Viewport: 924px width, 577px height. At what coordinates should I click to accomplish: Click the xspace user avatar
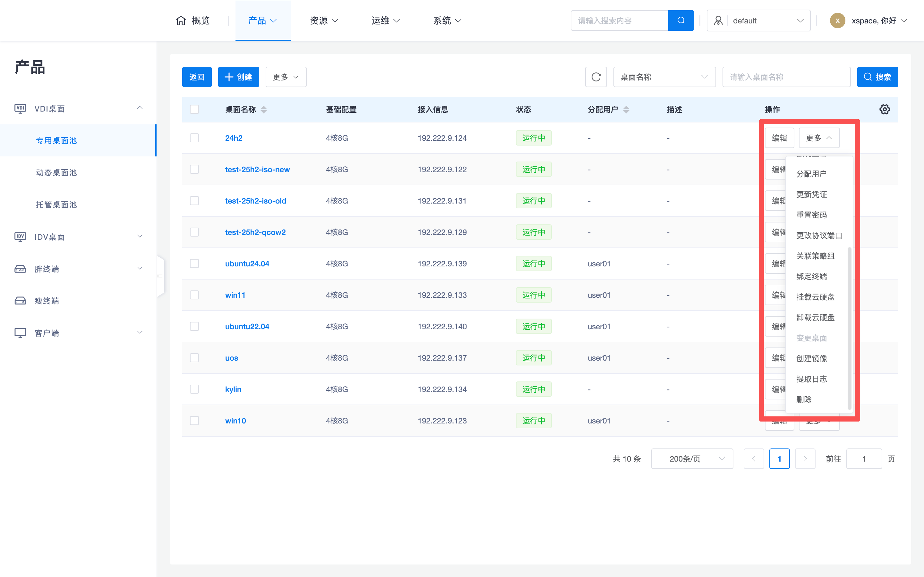tap(837, 21)
